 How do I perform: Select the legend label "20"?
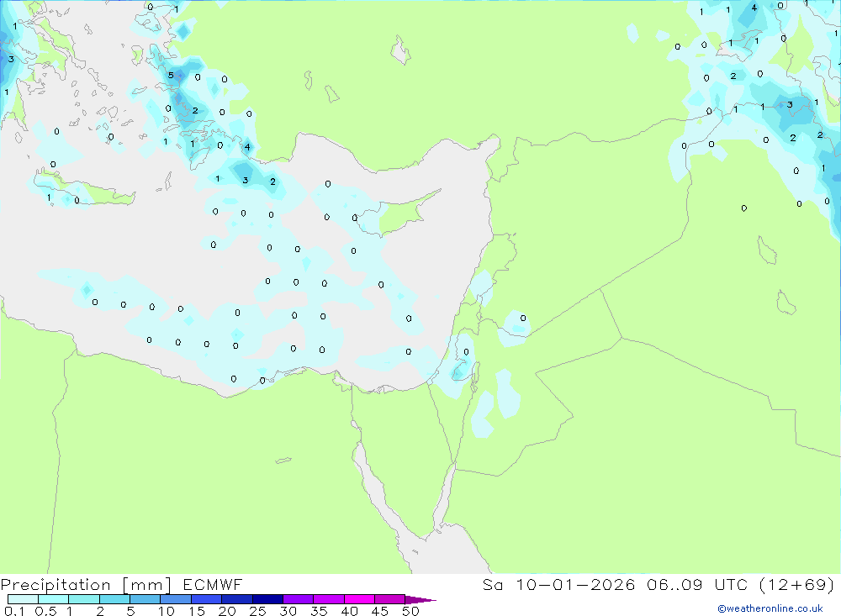[227, 611]
